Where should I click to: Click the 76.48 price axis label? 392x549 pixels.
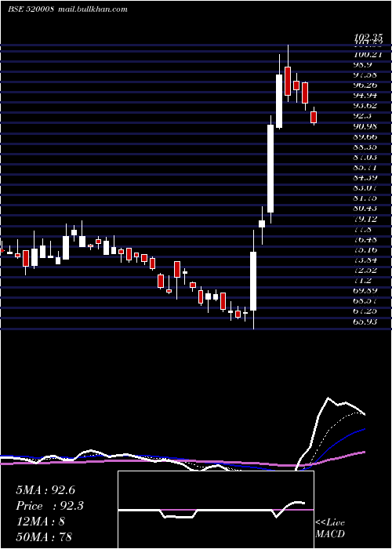tap(367, 239)
